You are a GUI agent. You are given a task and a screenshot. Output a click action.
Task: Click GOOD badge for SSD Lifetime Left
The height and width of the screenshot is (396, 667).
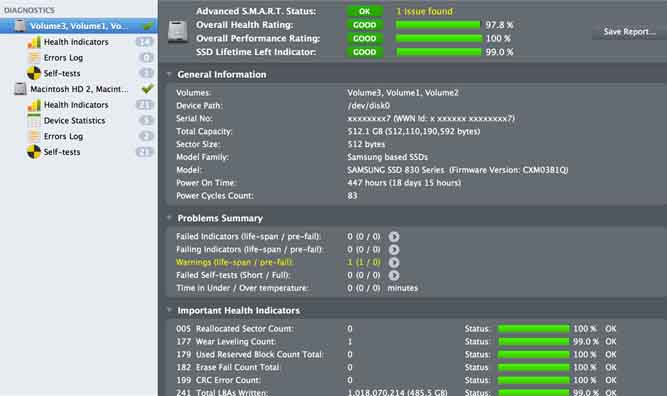(365, 52)
